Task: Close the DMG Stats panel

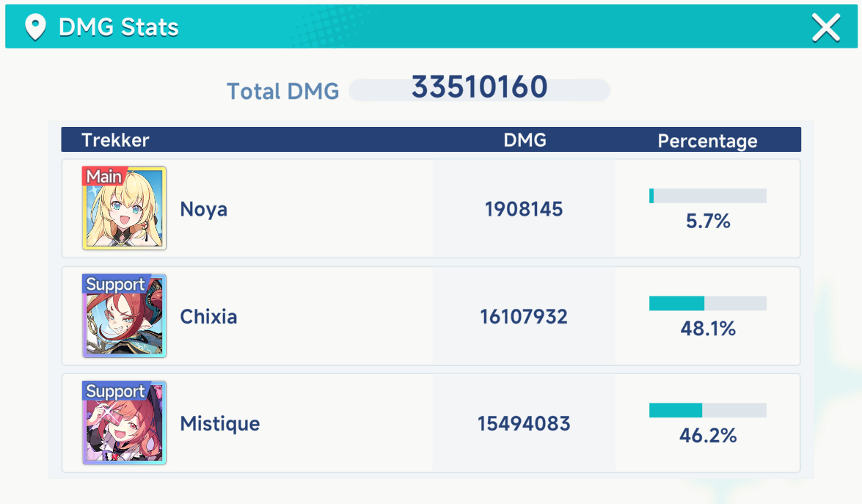Action: coord(826,27)
